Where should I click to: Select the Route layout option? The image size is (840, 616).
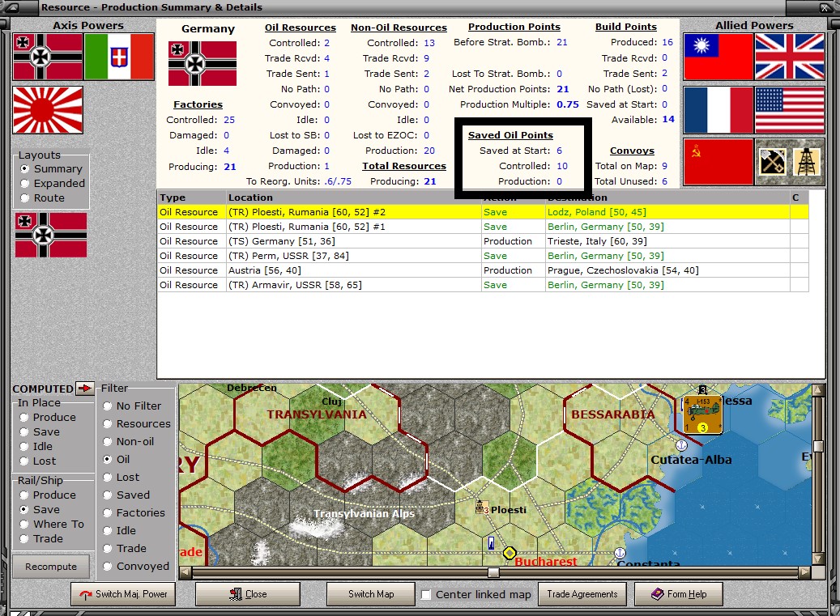24,198
